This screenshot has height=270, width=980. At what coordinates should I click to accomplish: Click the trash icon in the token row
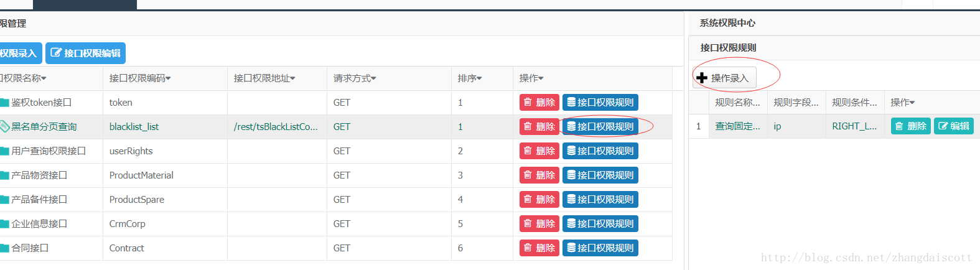tap(528, 102)
